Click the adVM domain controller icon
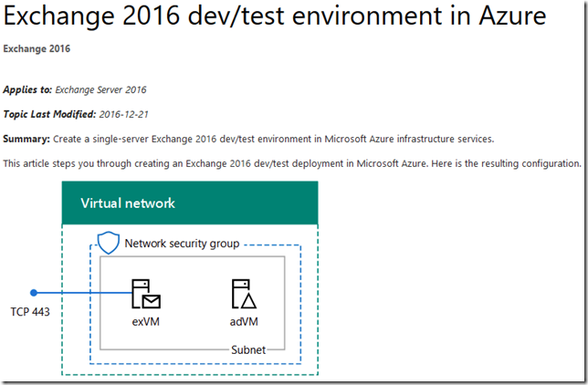The height and width of the screenshot is (385, 588). 244,294
